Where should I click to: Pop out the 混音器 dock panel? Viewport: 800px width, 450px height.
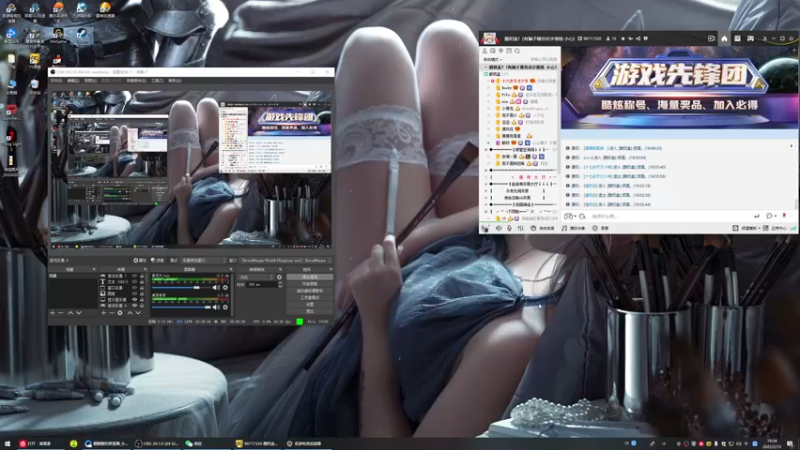pyautogui.click(x=231, y=269)
